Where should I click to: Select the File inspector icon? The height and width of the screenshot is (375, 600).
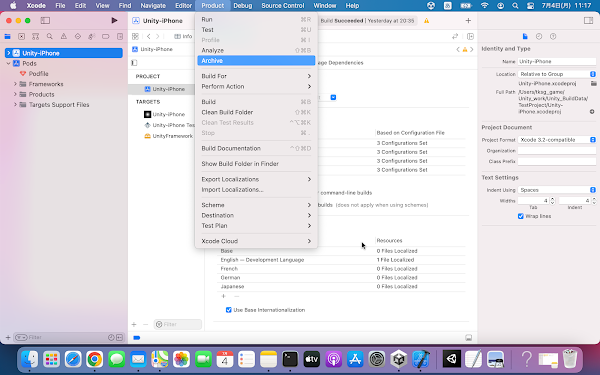525,36
